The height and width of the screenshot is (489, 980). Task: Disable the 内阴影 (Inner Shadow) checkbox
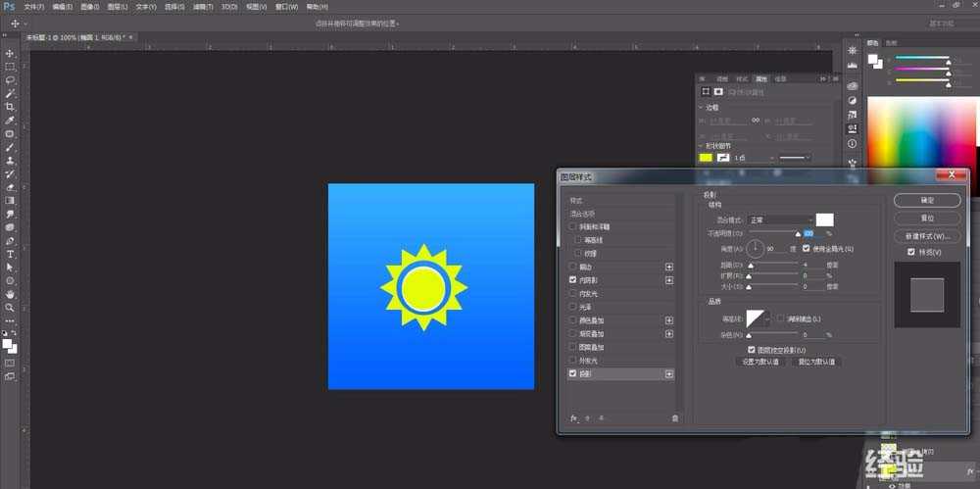coord(573,280)
